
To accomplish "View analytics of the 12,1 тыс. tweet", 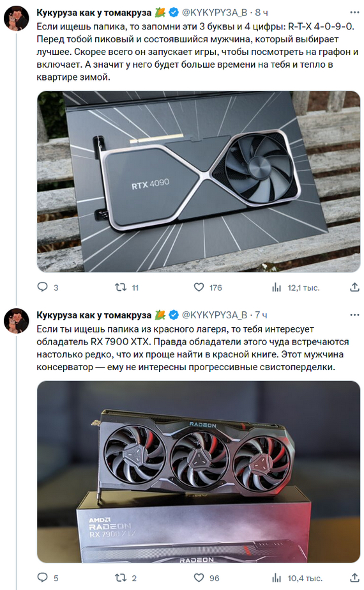I will [296, 288].
